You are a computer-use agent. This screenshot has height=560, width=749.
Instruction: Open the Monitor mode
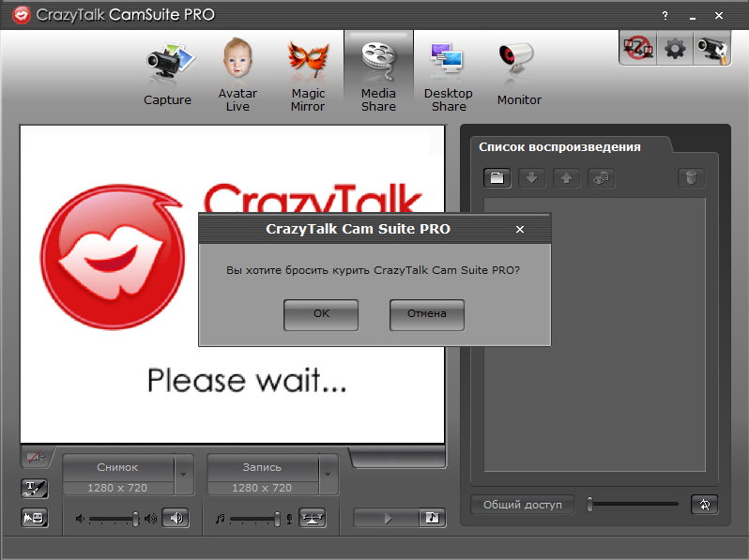(519, 74)
